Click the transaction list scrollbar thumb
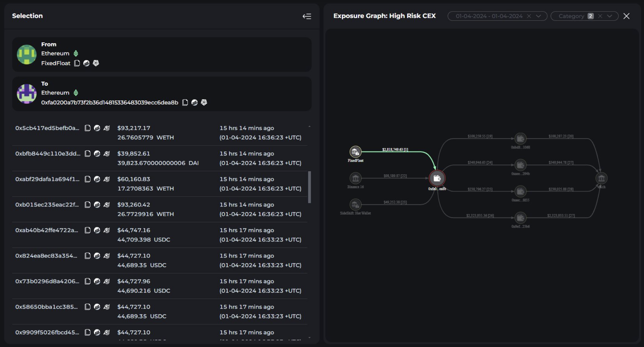Image resolution: width=644 pixels, height=347 pixels. [309, 187]
